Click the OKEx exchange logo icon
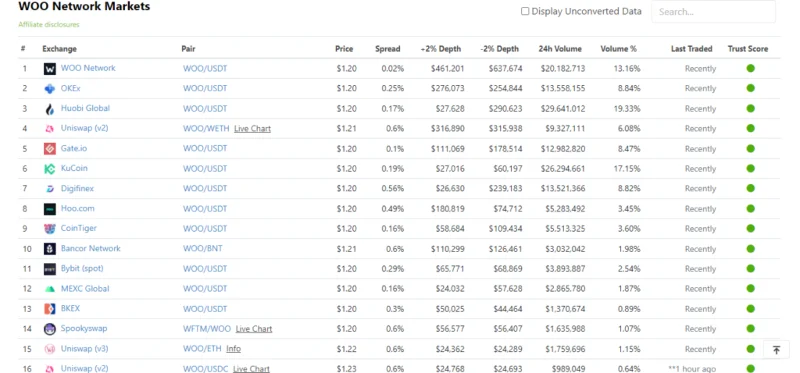The width and height of the screenshot is (800, 373). tap(49, 89)
